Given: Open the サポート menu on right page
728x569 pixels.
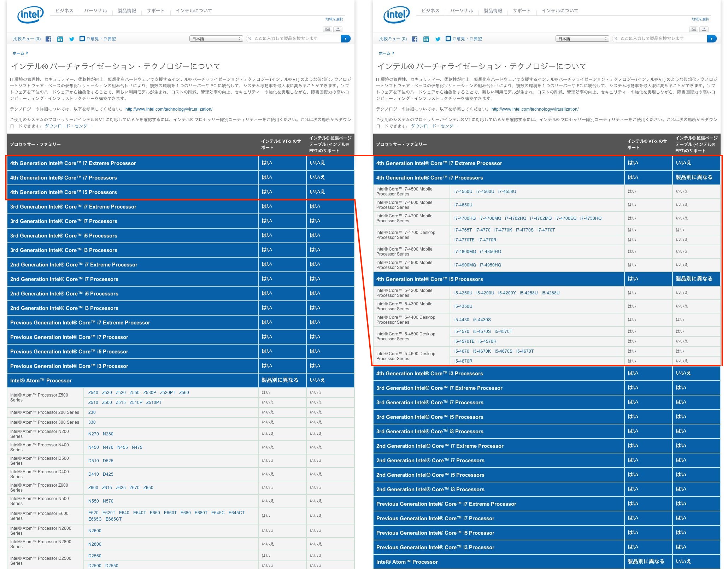Looking at the screenshot, I should [522, 11].
